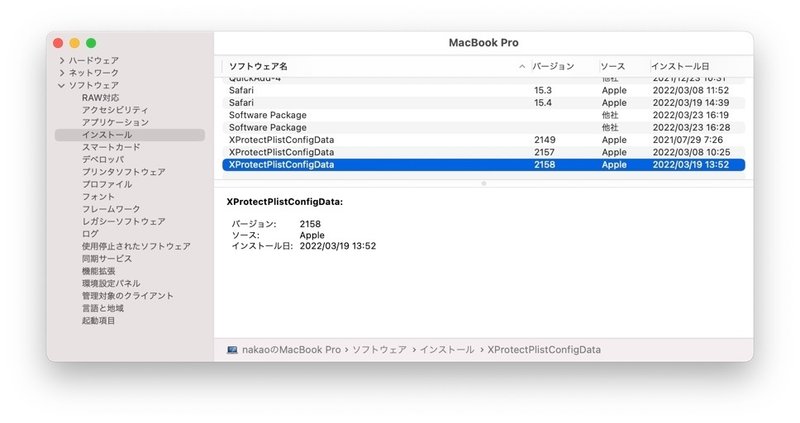This screenshot has height=423, width=800.
Task: Select インストール in the sidebar
Action: pyautogui.click(x=130, y=135)
